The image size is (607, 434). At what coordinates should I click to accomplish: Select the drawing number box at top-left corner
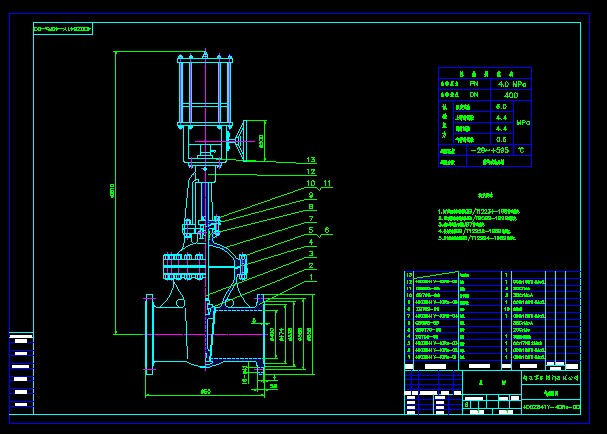(63, 30)
